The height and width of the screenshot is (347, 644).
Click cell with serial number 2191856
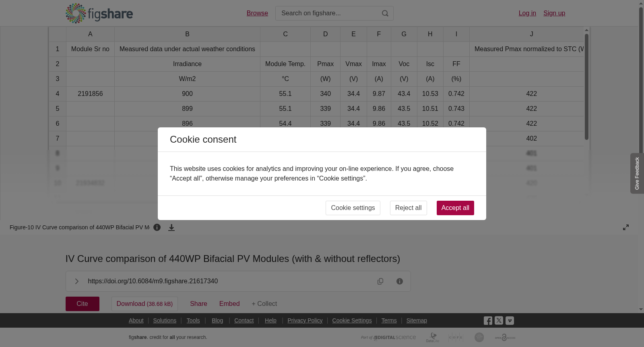click(x=90, y=94)
